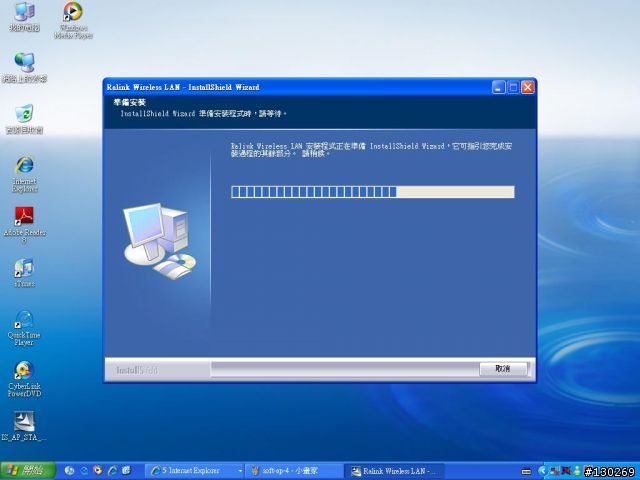Click the InstallShield logo text in the dialog footer
The width and height of the screenshot is (640, 480).
pyautogui.click(x=137, y=370)
